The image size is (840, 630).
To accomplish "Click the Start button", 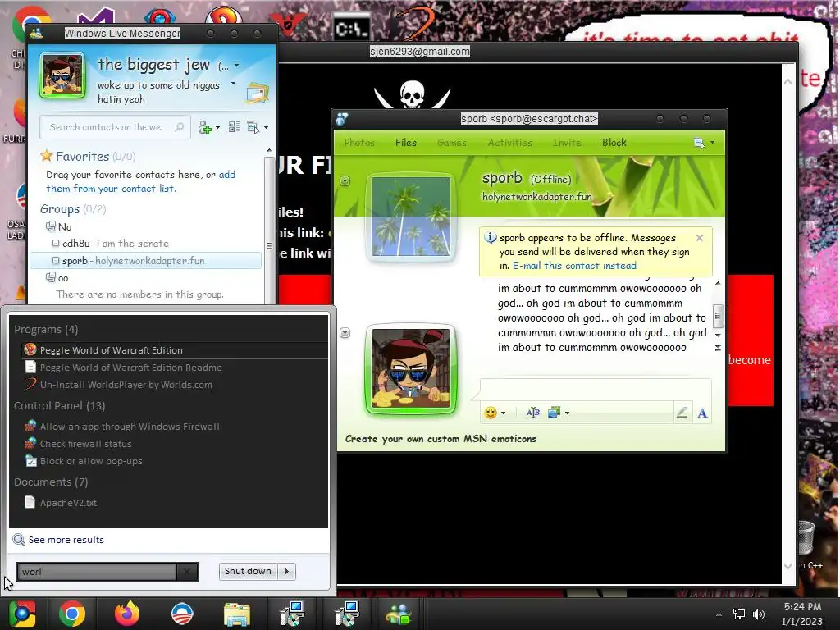I will 22,614.
